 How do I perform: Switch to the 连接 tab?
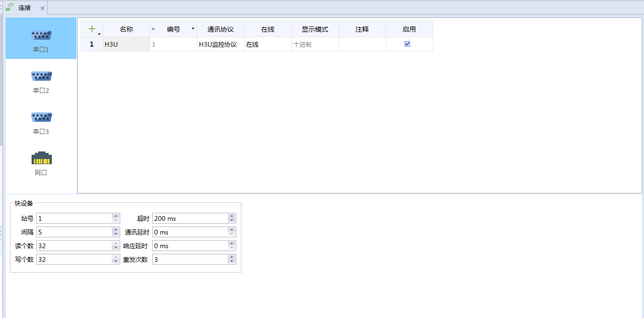coord(25,8)
